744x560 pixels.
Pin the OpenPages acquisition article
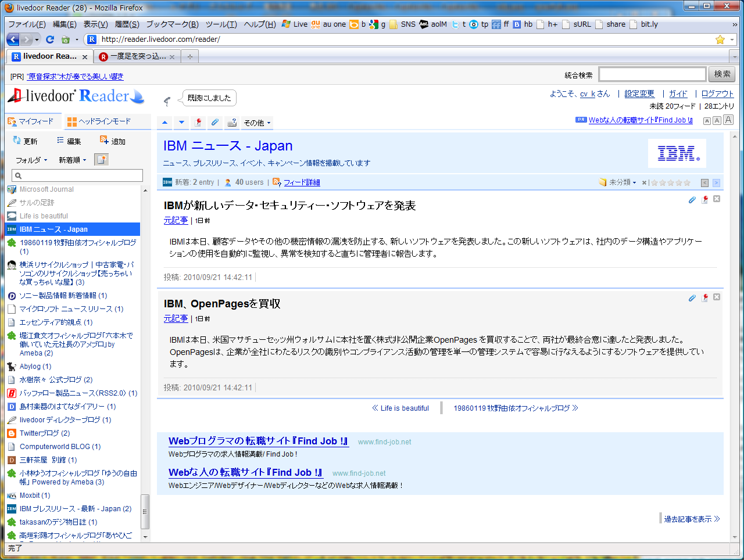(704, 297)
